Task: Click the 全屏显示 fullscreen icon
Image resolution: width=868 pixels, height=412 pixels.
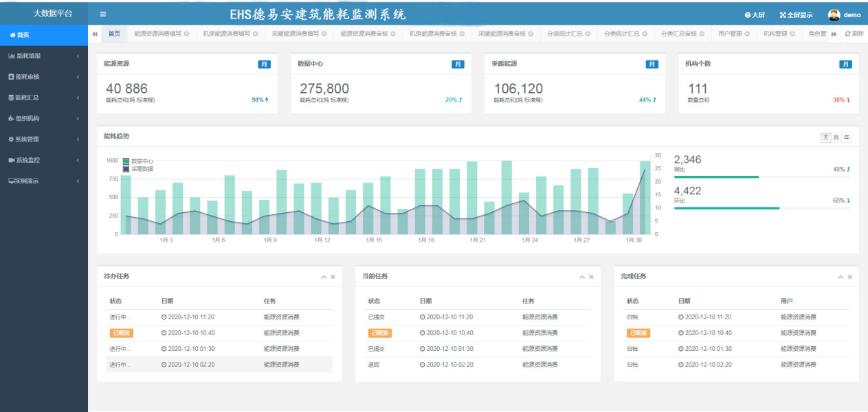Action: click(x=783, y=14)
